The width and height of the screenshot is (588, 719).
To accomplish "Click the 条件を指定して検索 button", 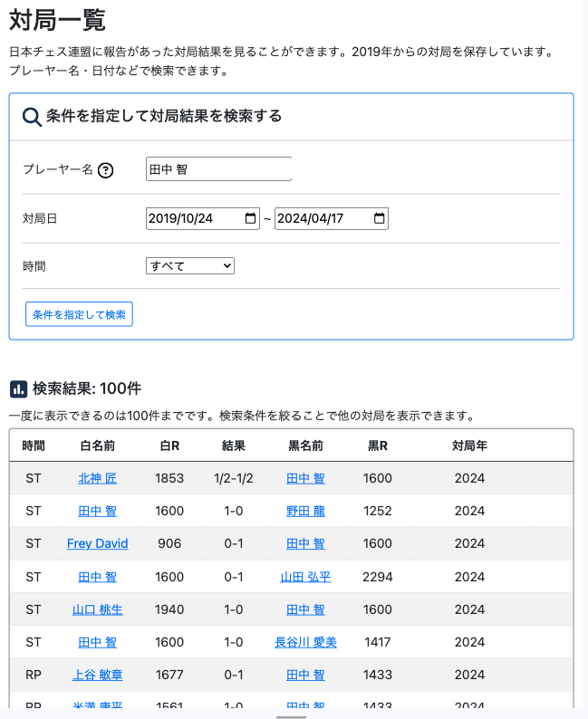I will click(x=79, y=314).
